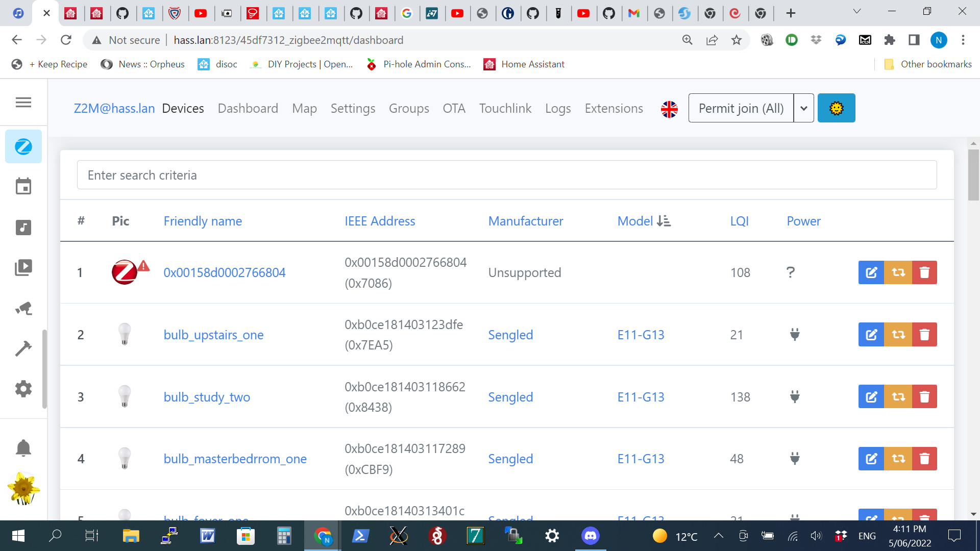Open language selector UK flag
Viewport: 980px width, 551px height.
point(669,109)
